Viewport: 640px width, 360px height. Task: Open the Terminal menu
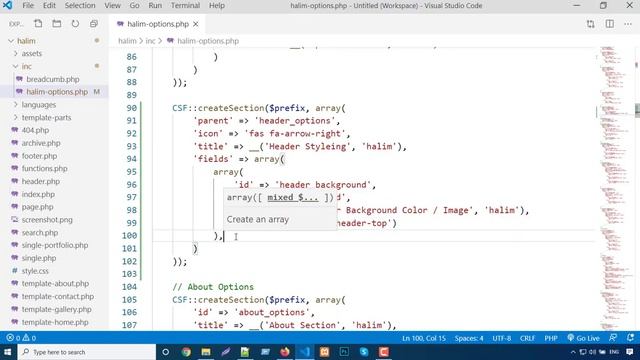tap(185, 6)
